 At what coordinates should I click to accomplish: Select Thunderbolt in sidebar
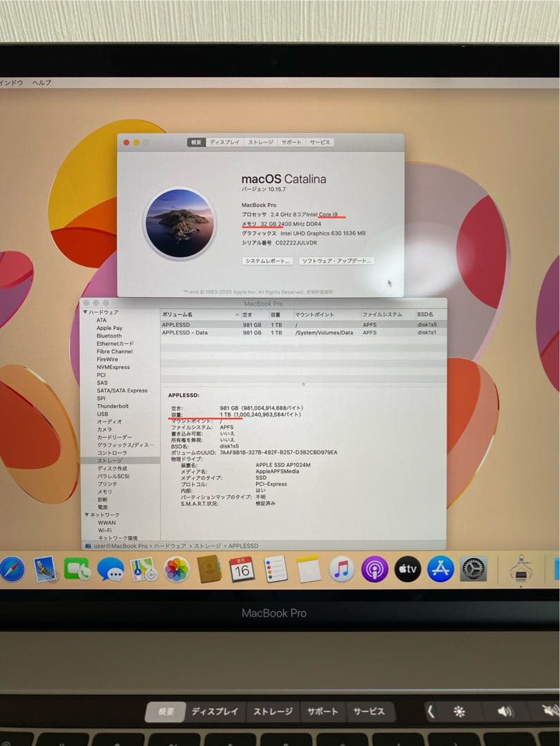(113, 406)
